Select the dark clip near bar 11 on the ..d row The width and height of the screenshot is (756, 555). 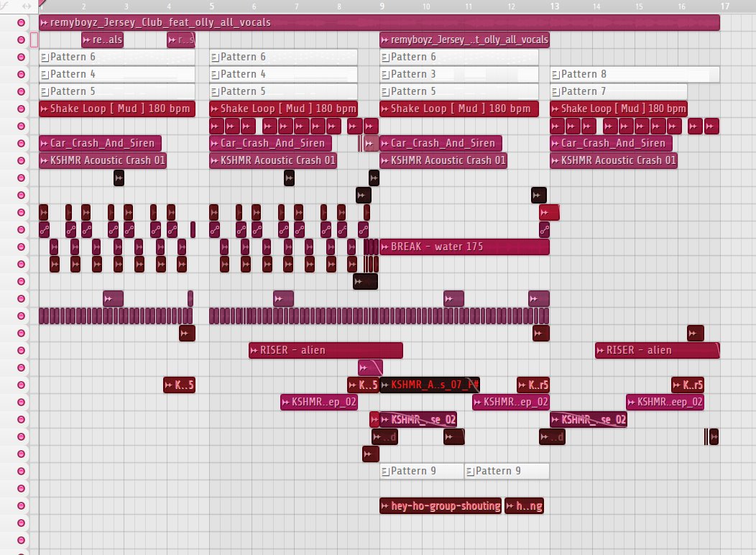[x=453, y=437]
